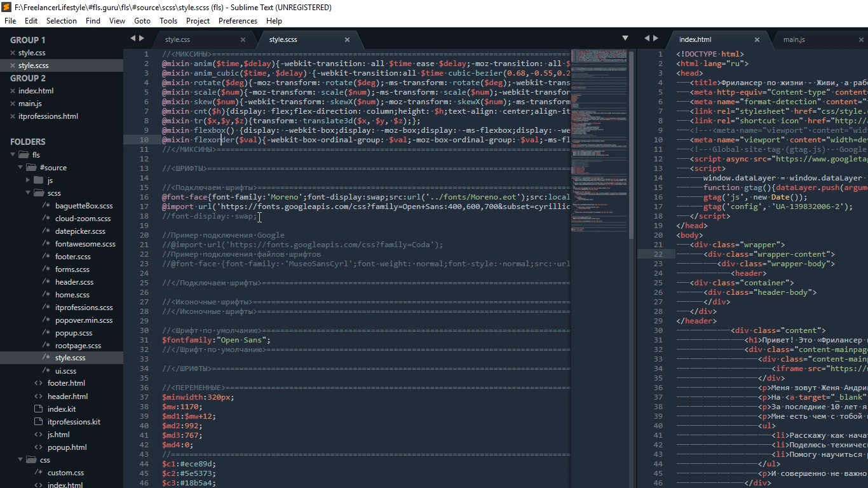The height and width of the screenshot is (488, 868).
Task: Close the index.html tab
Action: tap(757, 39)
